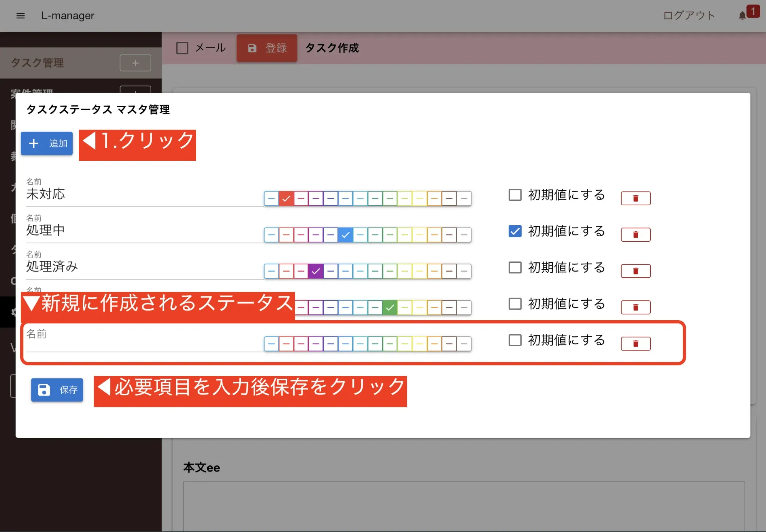Toggle the メール checkbox
Image resolution: width=766 pixels, height=532 pixels.
(182, 48)
